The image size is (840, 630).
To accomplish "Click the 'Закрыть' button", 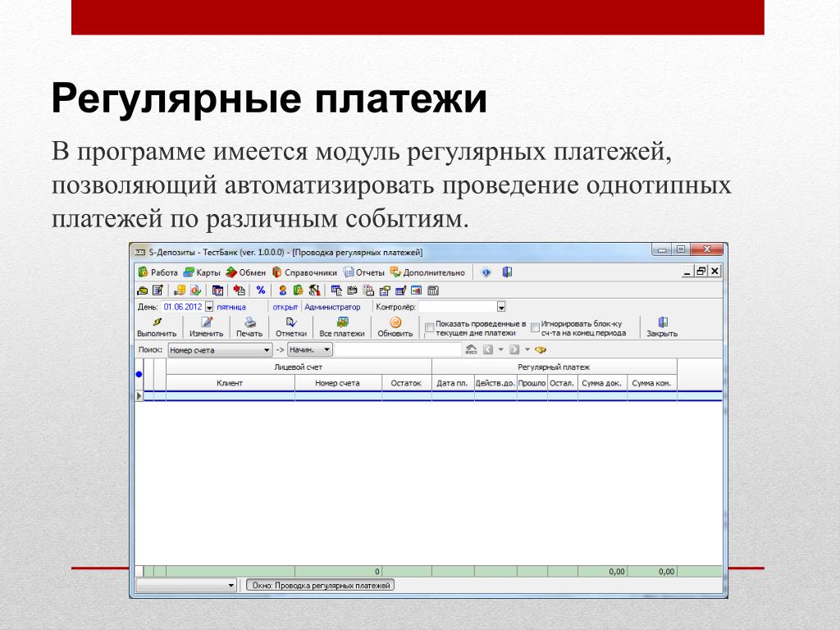I will click(x=662, y=326).
